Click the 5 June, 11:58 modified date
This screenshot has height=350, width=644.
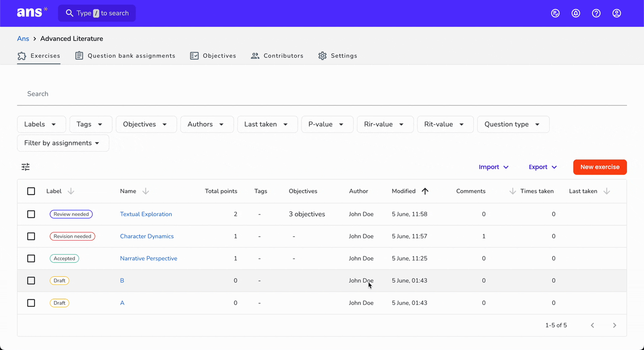point(410,214)
